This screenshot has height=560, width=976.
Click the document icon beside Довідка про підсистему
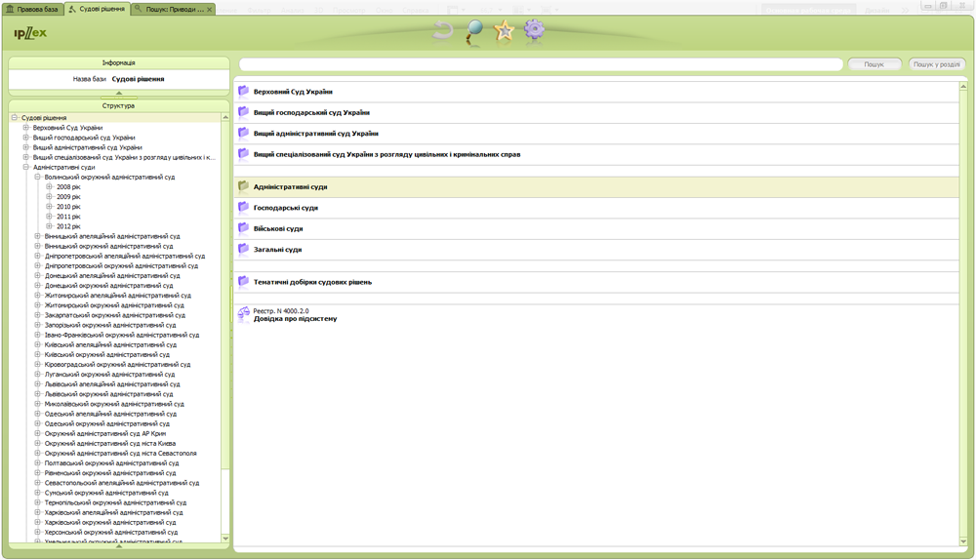pos(243,313)
